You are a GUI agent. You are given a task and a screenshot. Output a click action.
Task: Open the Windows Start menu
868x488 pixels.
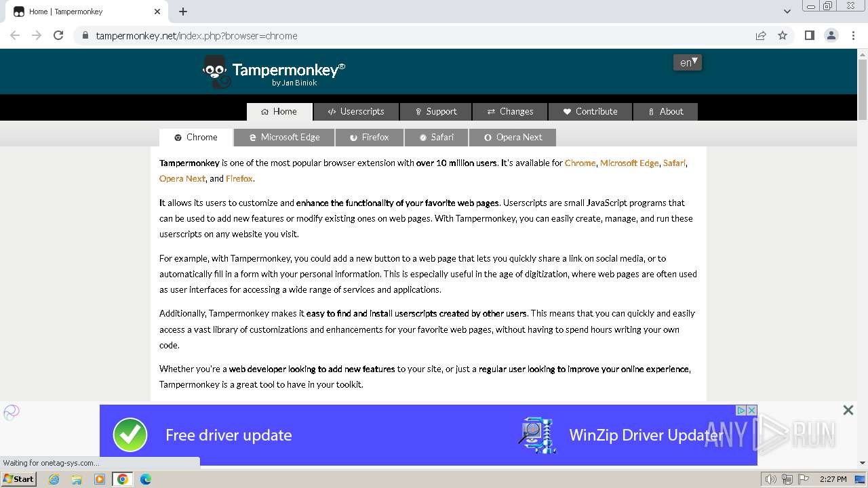[19, 479]
